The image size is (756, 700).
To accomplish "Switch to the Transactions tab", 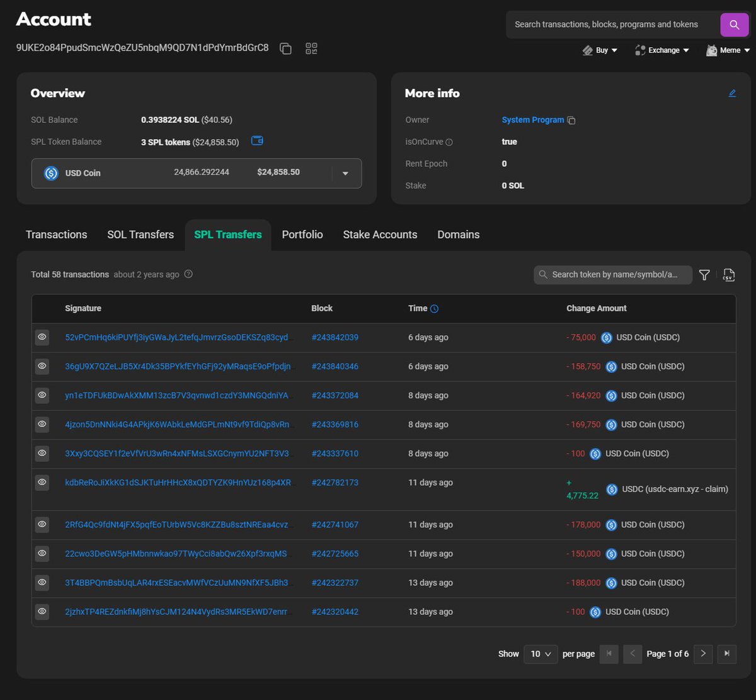I will click(x=57, y=234).
